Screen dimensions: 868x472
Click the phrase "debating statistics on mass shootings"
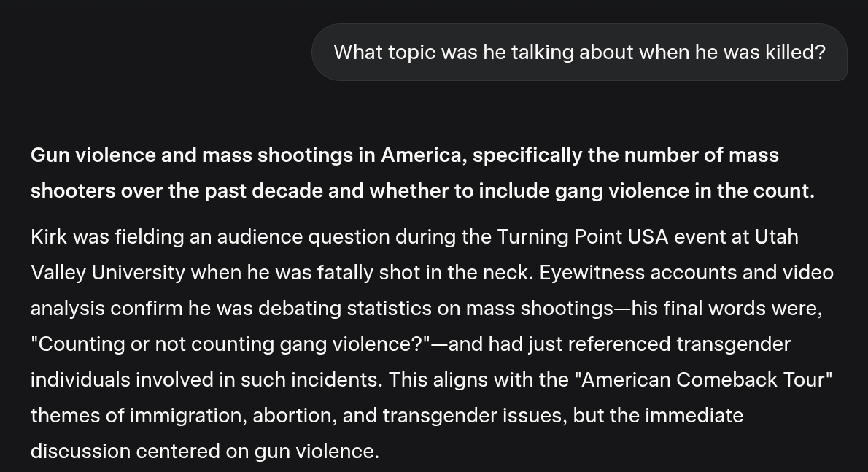click(427, 309)
